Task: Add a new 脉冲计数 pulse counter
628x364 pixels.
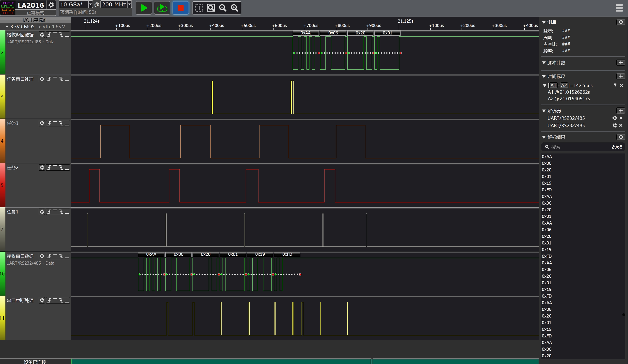Action: (621, 62)
